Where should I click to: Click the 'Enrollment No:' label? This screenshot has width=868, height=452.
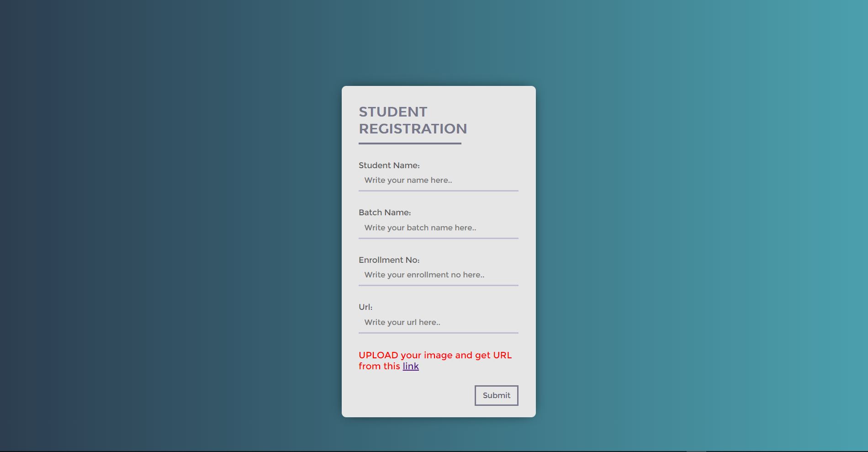389,260
